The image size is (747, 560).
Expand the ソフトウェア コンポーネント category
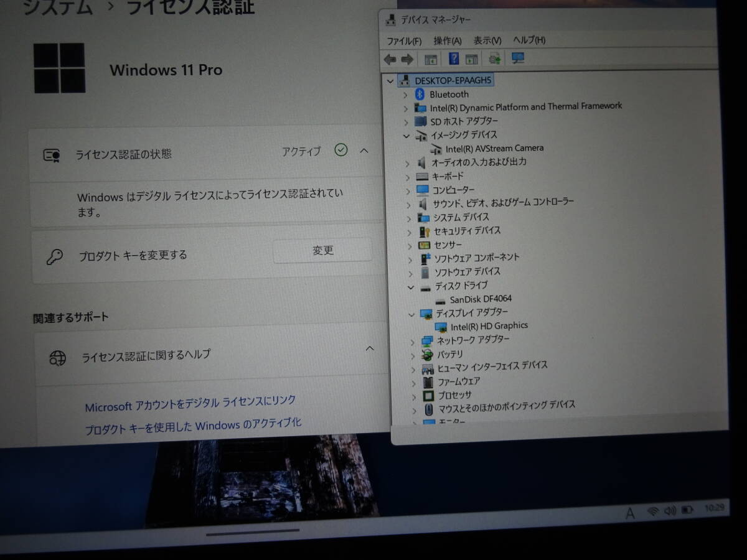click(409, 259)
